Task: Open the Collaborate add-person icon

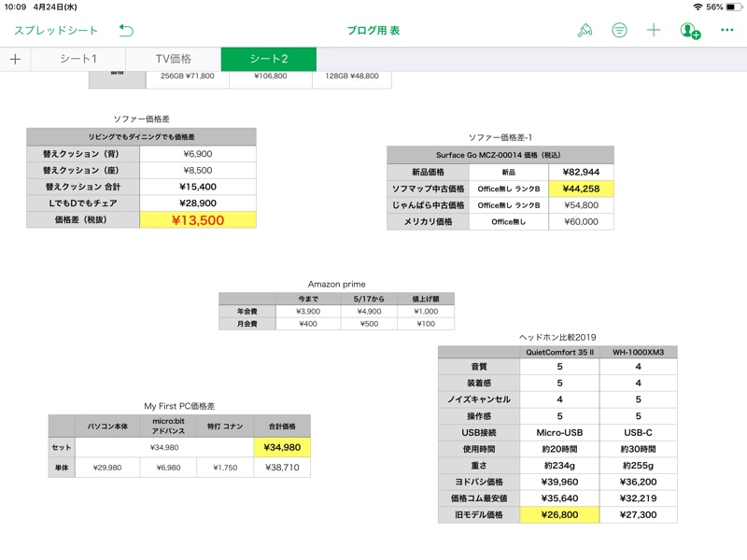Action: [690, 31]
